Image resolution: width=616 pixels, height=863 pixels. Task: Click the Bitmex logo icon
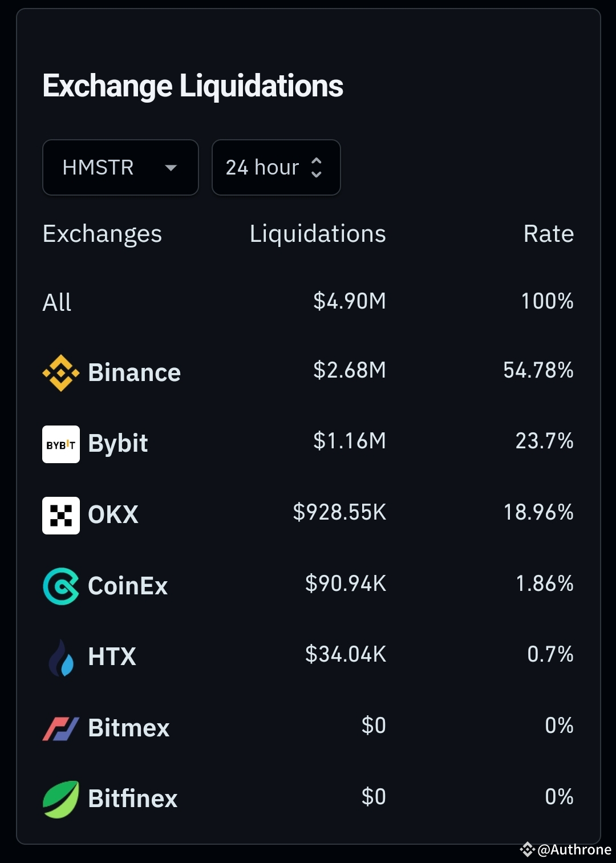pyautogui.click(x=61, y=728)
